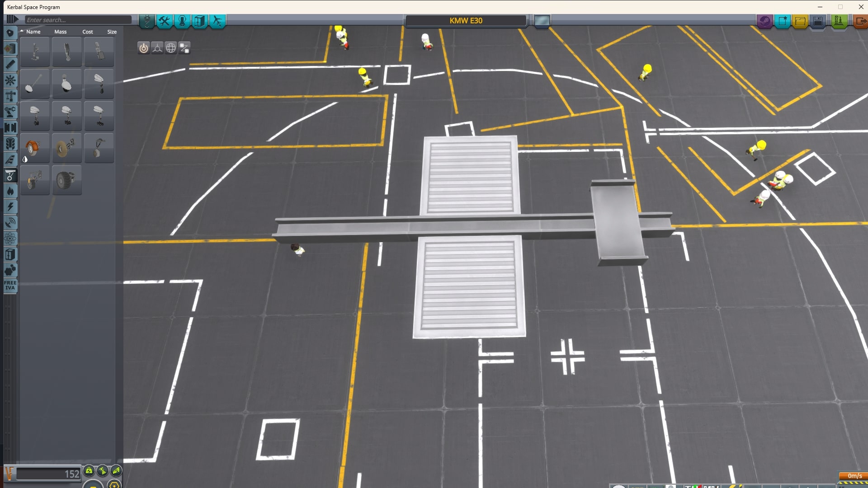Open the Free IVA part category
This screenshot has height=488, width=868.
coord(10,286)
